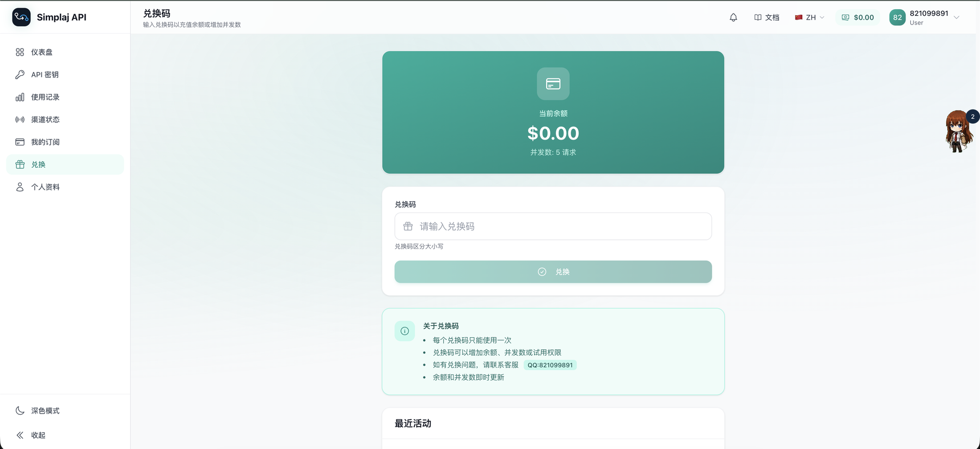The image size is (980, 449).
Task: Go to the API 密钥 page
Action: [65, 75]
